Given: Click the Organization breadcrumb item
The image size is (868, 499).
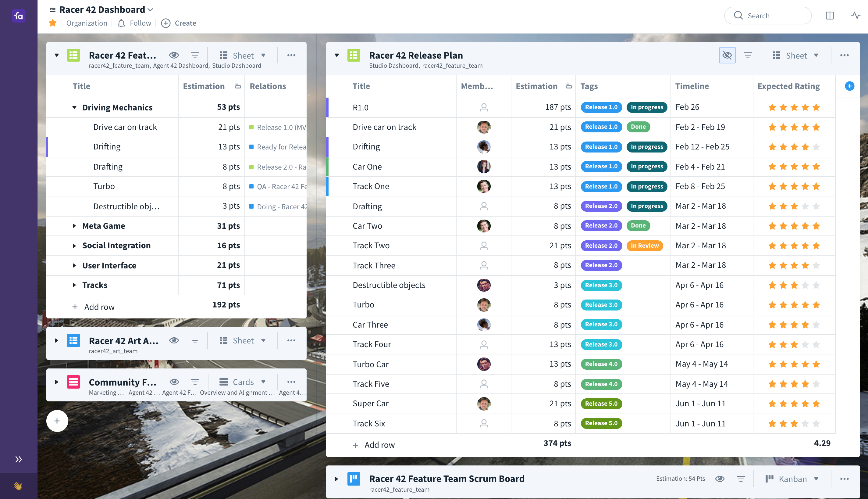Looking at the screenshot, I should (87, 23).
